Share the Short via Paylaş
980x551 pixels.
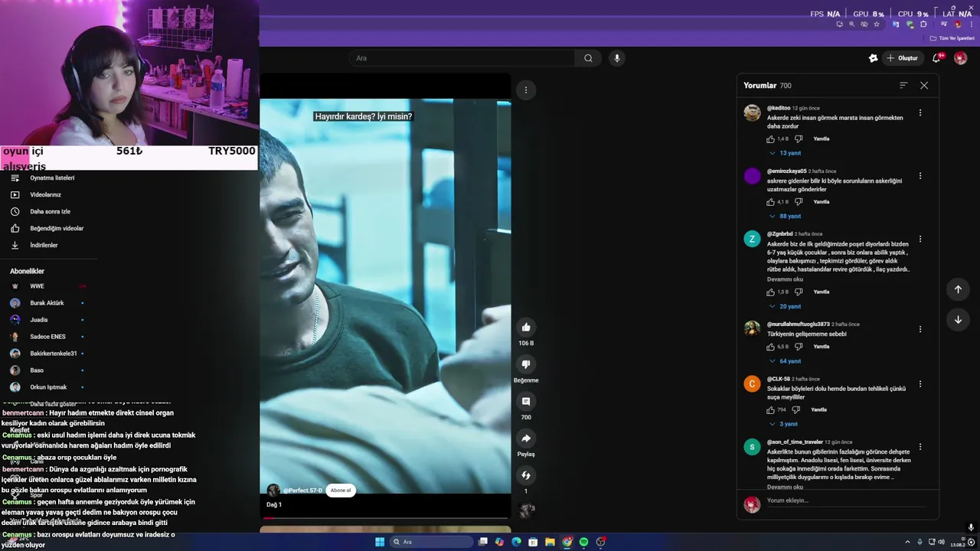(x=526, y=439)
